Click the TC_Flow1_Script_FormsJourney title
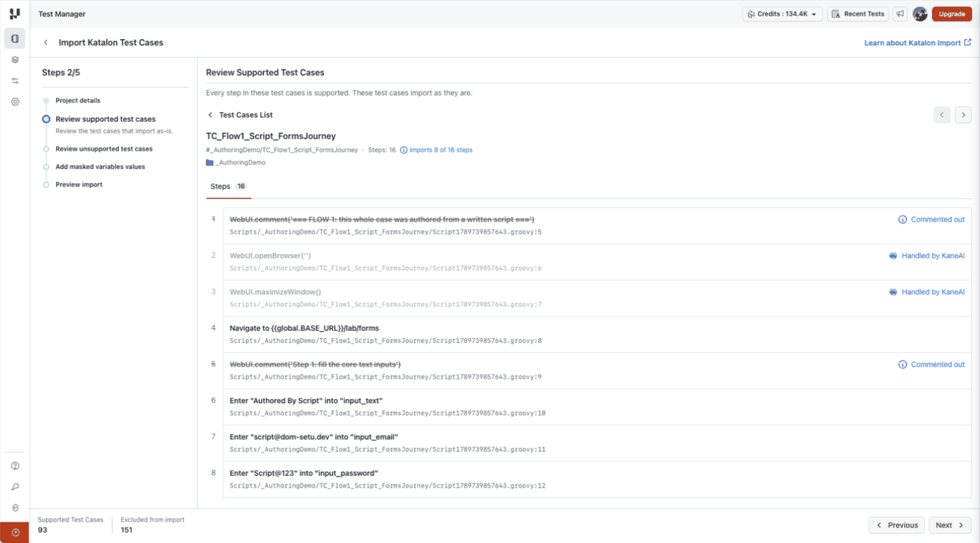Image resolution: width=980 pixels, height=543 pixels. click(271, 136)
